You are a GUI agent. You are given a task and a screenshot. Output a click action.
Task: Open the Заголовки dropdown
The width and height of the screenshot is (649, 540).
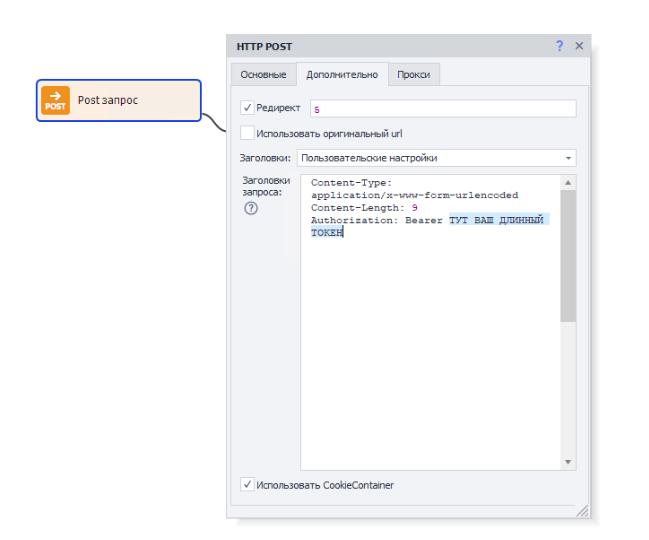tap(437, 158)
